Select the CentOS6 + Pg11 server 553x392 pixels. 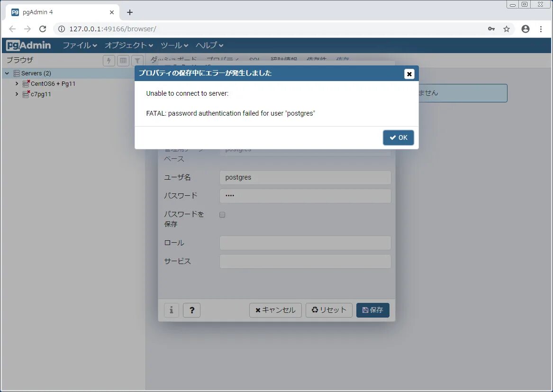point(53,83)
